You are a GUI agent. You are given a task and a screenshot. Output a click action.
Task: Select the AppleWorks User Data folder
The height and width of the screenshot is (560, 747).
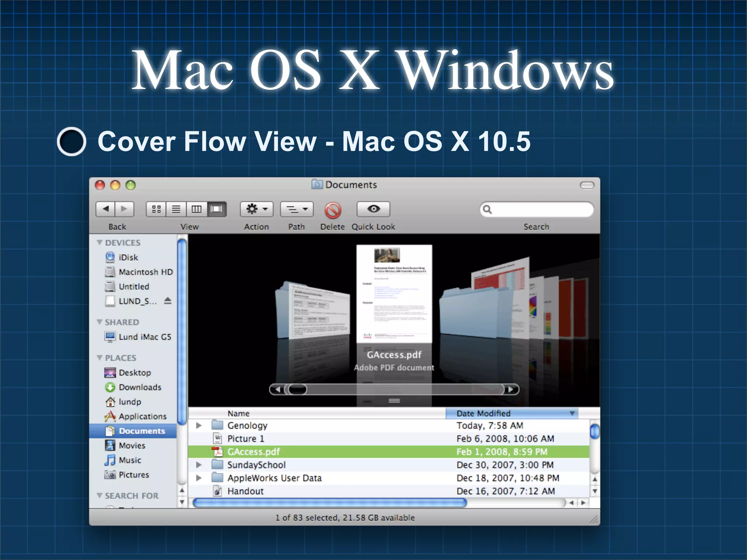click(x=389, y=478)
